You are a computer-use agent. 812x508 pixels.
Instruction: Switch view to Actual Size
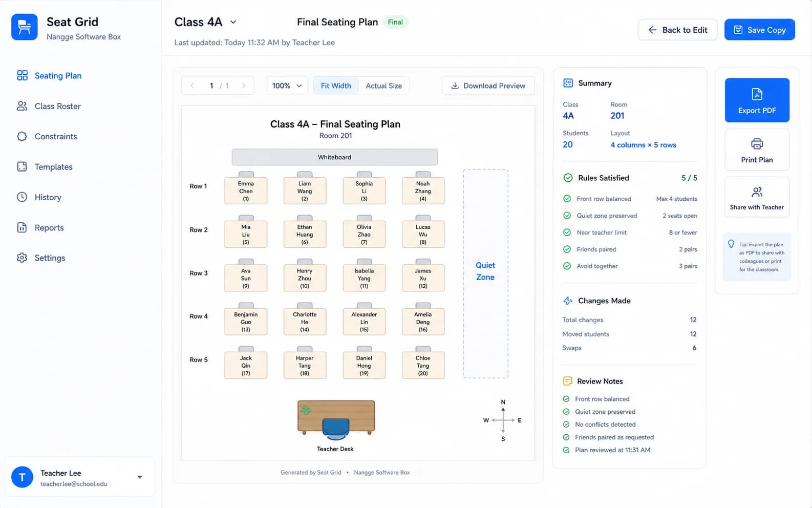(383, 86)
